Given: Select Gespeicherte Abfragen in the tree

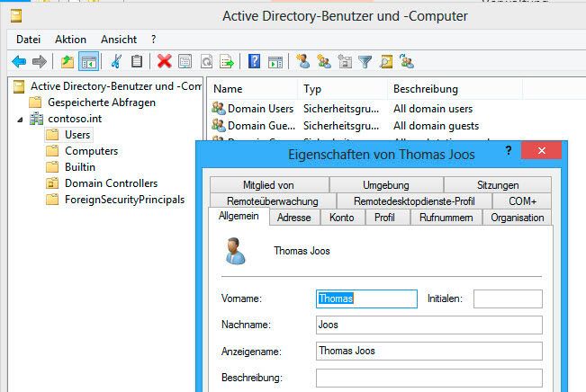Looking at the screenshot, I should (x=102, y=102).
